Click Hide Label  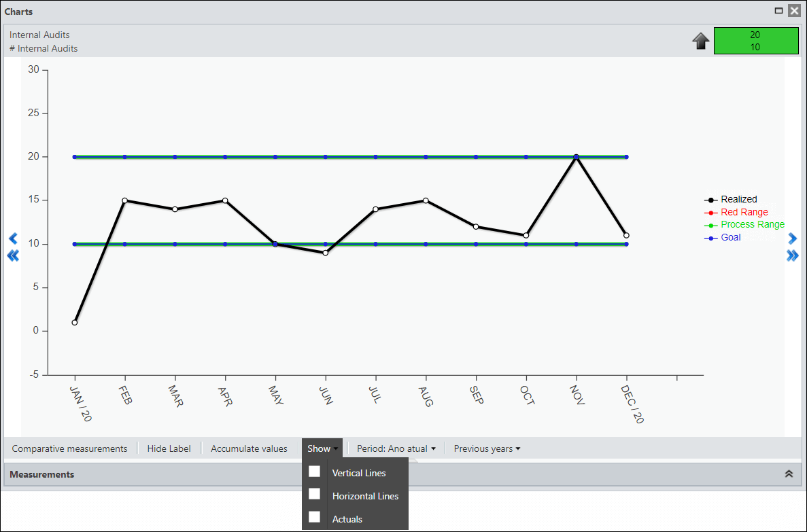point(169,448)
